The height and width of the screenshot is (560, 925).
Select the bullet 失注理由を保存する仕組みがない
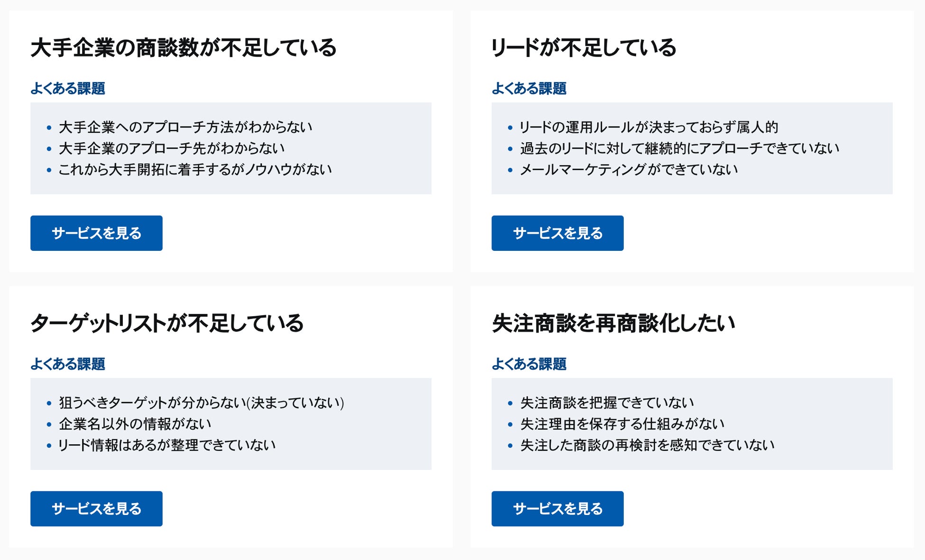[622, 424]
